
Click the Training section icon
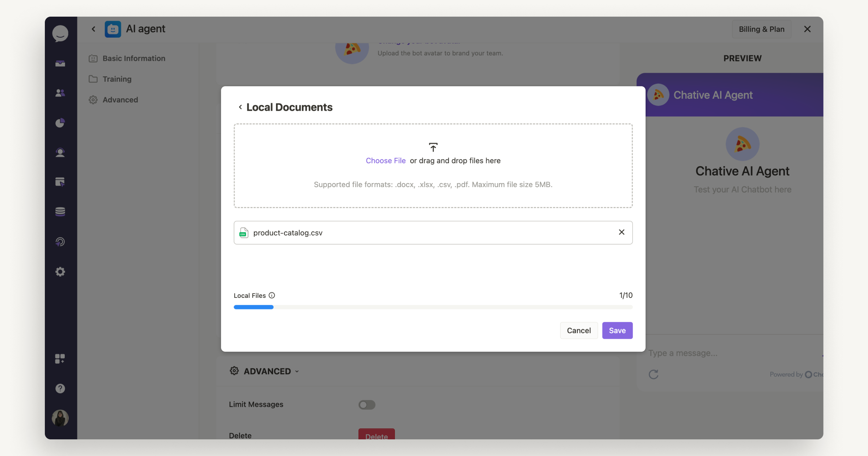tap(93, 79)
